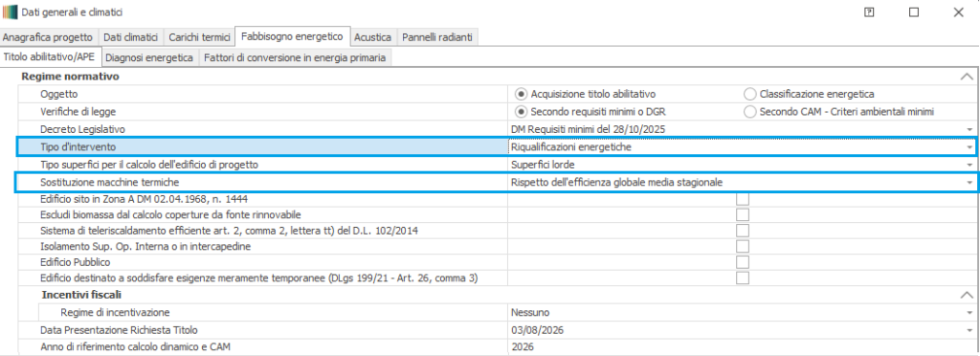
Task: Choose Classificazione energetica radio option
Action: [x=750, y=95]
